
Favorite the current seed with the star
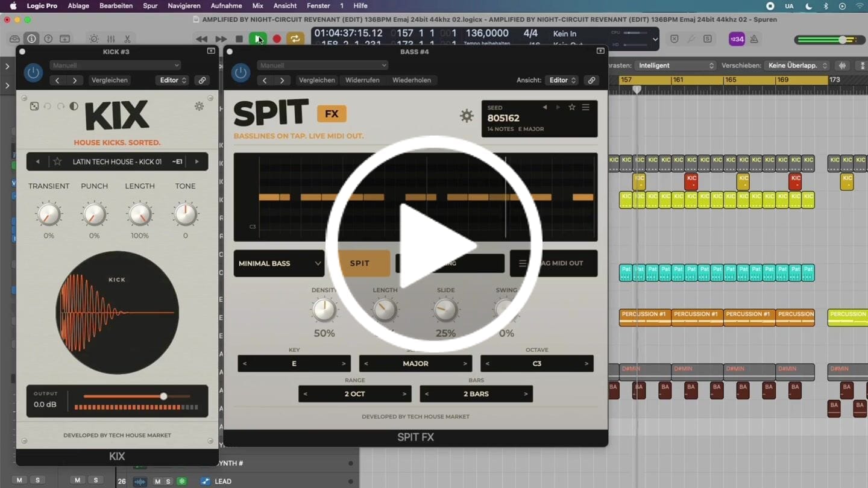(x=572, y=107)
